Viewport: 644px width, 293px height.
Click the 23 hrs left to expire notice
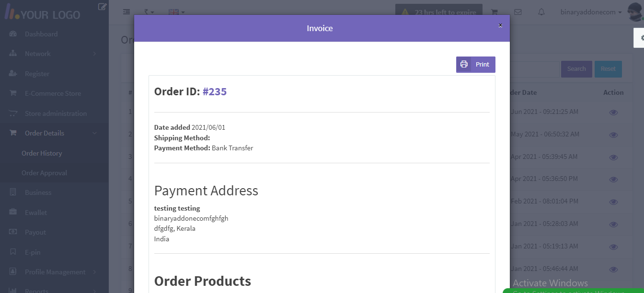(x=439, y=12)
